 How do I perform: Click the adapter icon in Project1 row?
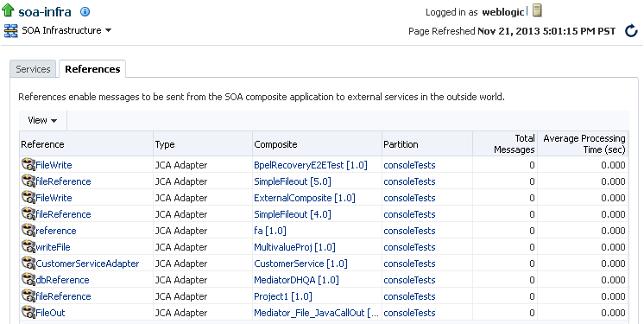(28, 296)
